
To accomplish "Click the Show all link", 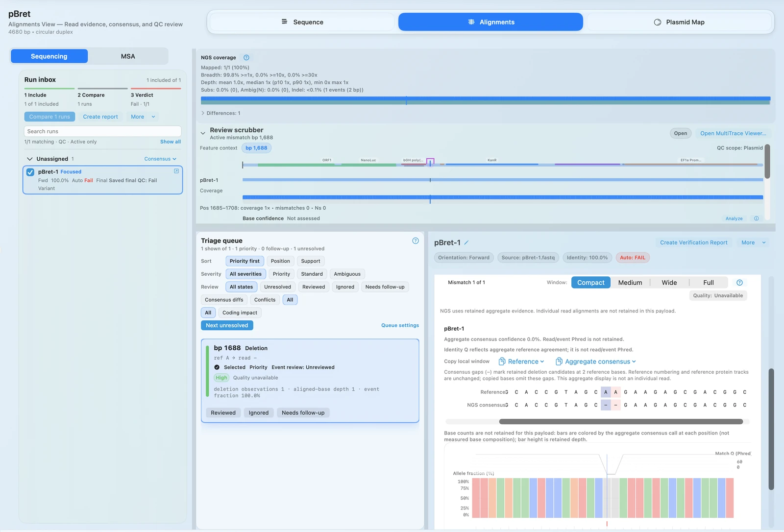I will point(171,142).
